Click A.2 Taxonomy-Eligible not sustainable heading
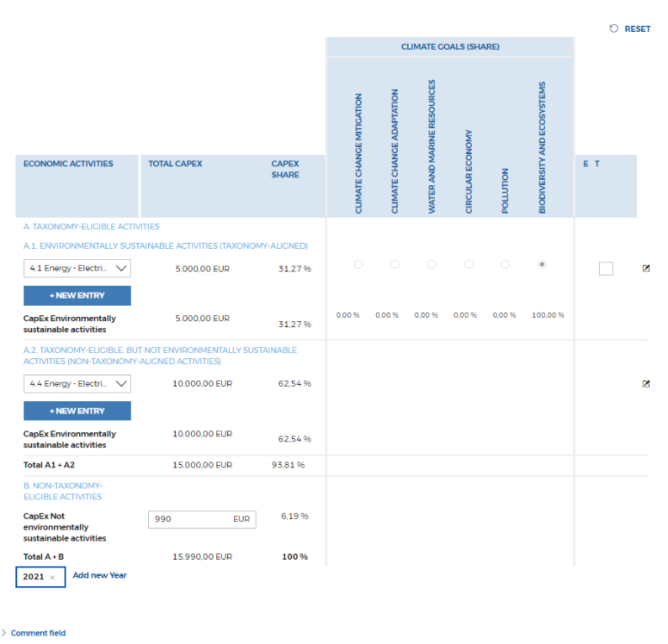 pyautogui.click(x=160, y=356)
